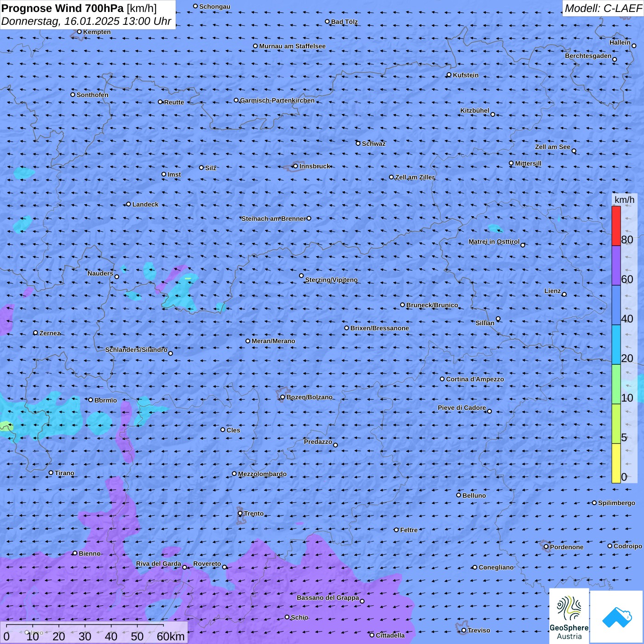Click the Landeck city label
This screenshot has height=644, width=644.
pos(145,204)
